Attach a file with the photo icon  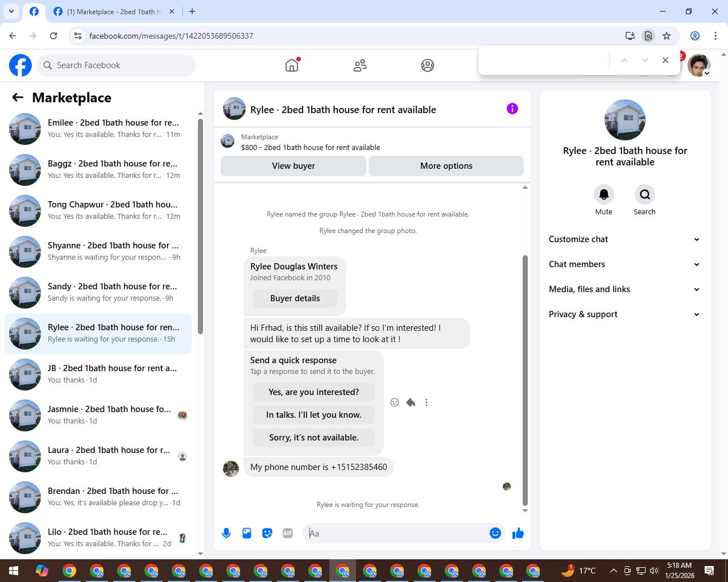[247, 533]
